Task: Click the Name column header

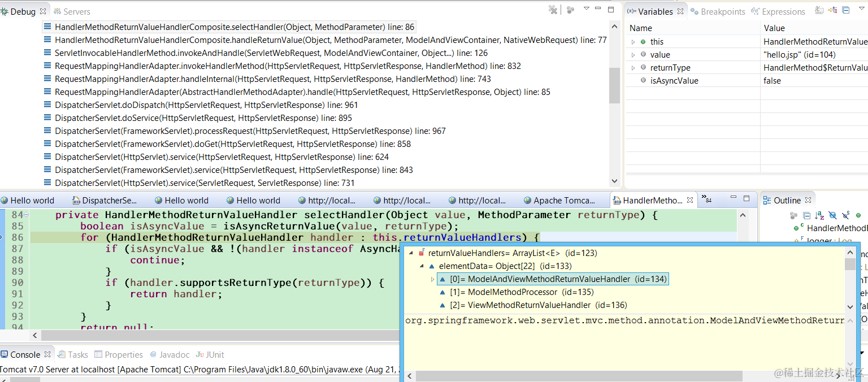Action: (693, 28)
